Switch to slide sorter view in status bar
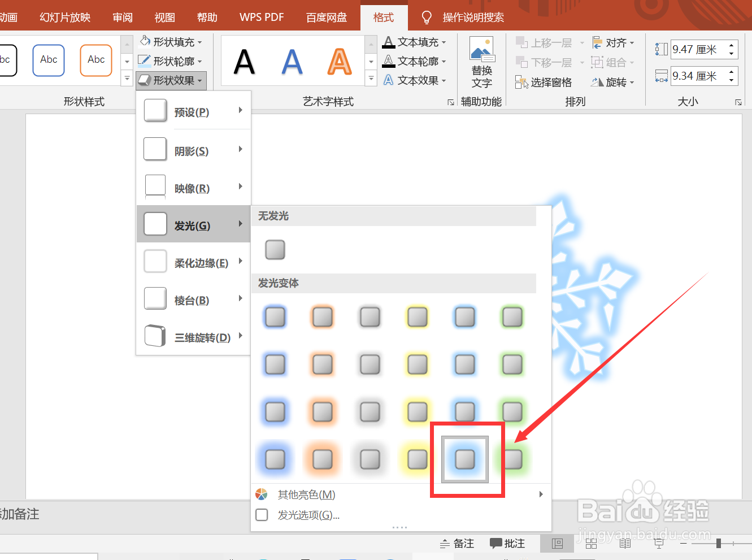This screenshot has height=560, width=752. tap(590, 543)
